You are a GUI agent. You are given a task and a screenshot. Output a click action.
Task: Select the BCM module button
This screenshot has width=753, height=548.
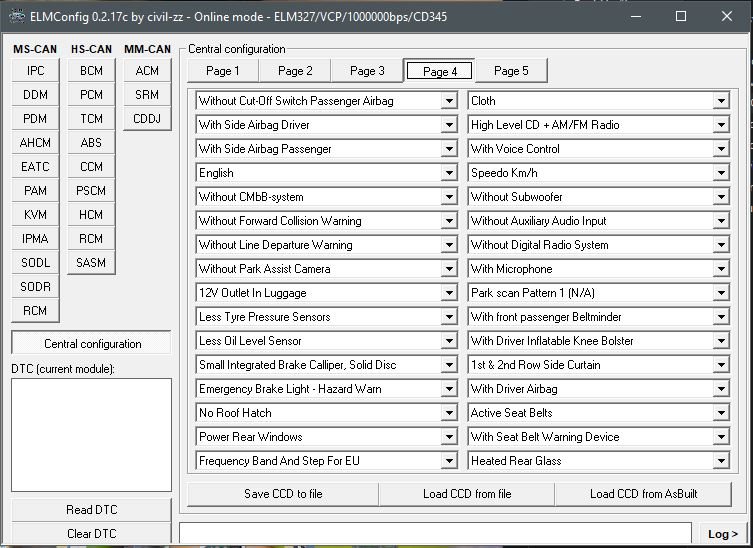91,71
